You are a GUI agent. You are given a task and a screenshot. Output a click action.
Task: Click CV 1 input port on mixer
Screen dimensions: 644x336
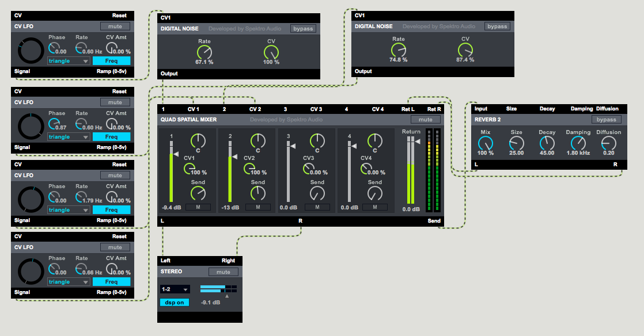click(194, 109)
